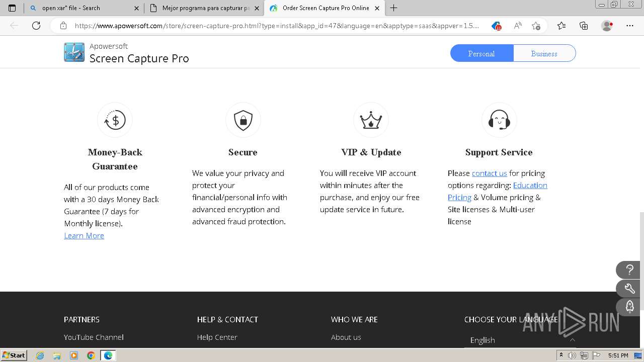Screen dimensions: 644x362
Task: Click the contact us link
Action: pyautogui.click(x=490, y=173)
